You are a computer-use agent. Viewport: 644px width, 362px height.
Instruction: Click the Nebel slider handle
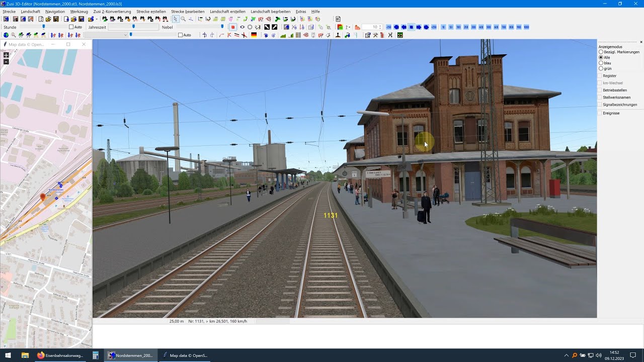tap(222, 27)
